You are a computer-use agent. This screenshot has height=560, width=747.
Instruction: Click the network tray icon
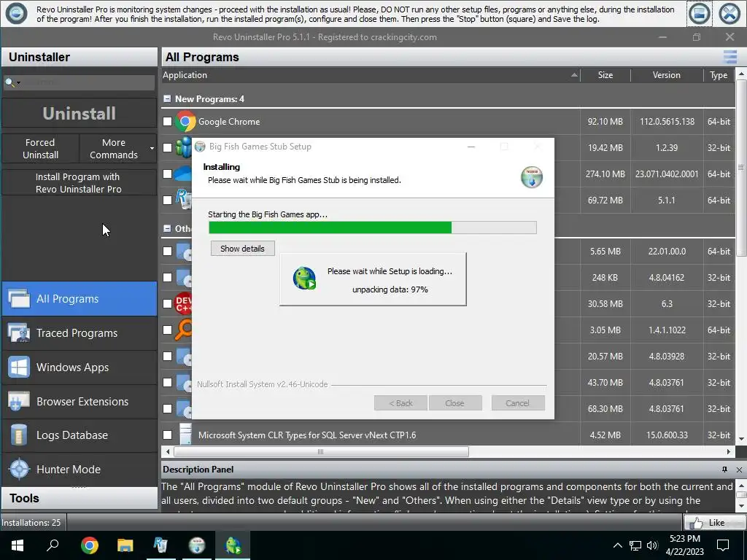635,545
